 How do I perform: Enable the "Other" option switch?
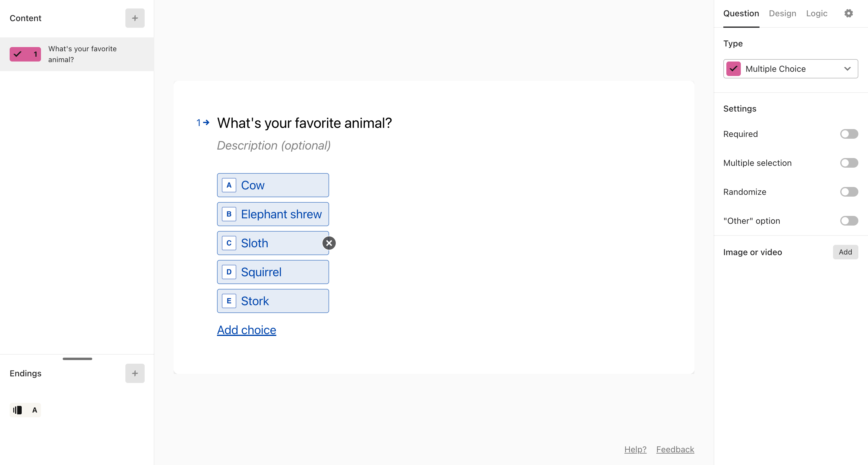(849, 221)
